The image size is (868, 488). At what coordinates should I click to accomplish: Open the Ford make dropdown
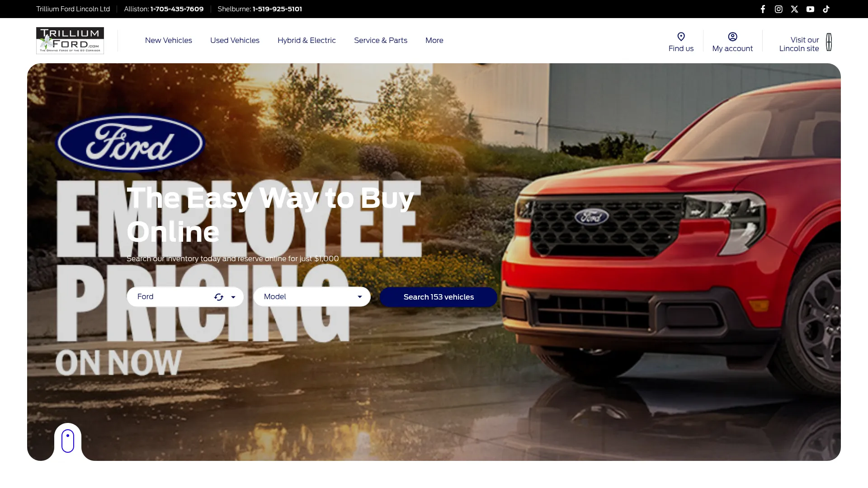tap(185, 297)
